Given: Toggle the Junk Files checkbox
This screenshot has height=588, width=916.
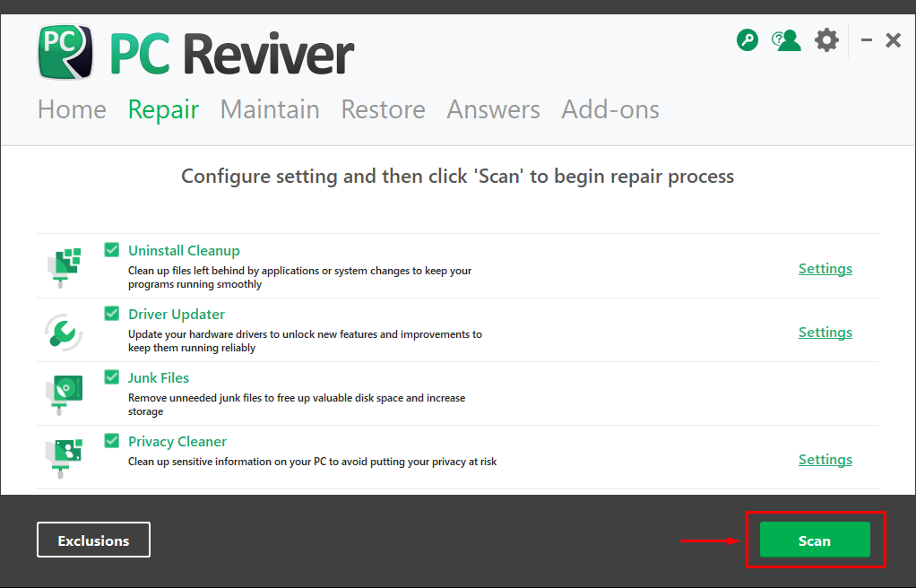Looking at the screenshot, I should point(111,377).
